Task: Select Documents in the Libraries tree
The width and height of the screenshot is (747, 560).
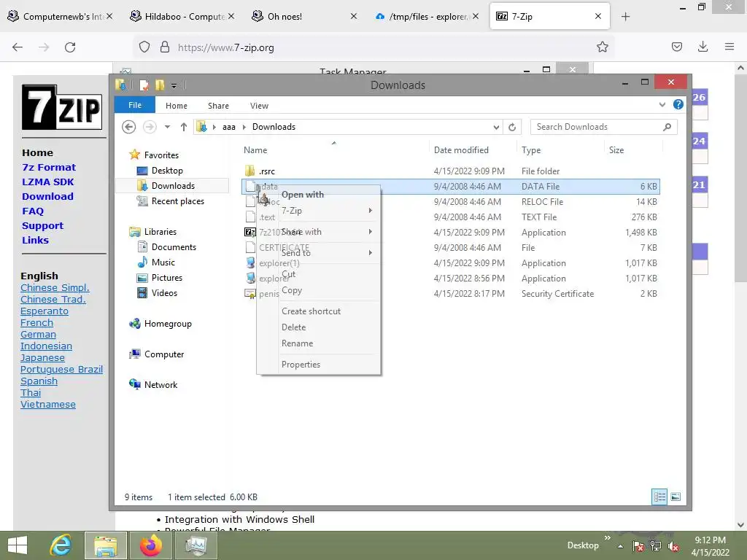Action: 174,247
